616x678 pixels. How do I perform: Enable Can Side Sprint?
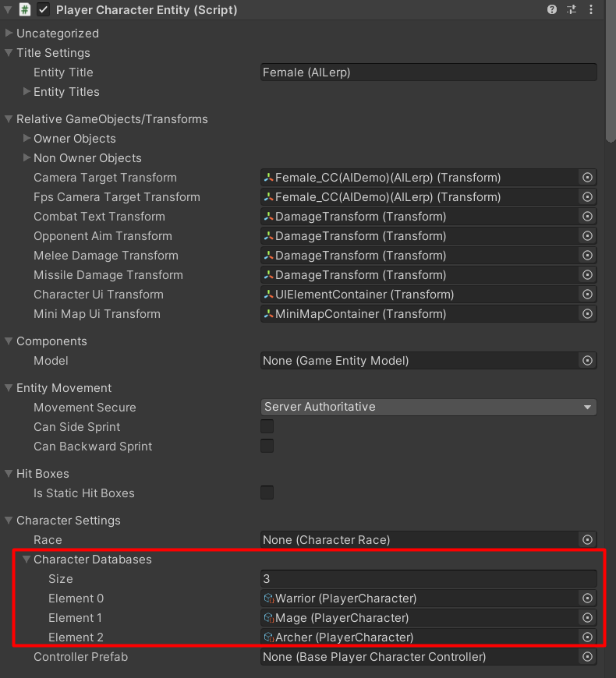coord(267,426)
